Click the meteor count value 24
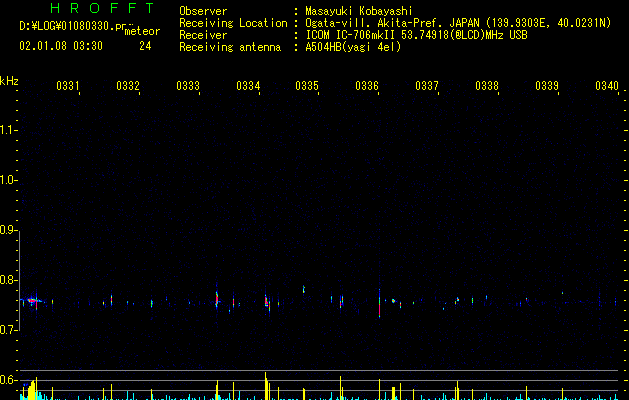Screen dimensions: 629x400 145,46
